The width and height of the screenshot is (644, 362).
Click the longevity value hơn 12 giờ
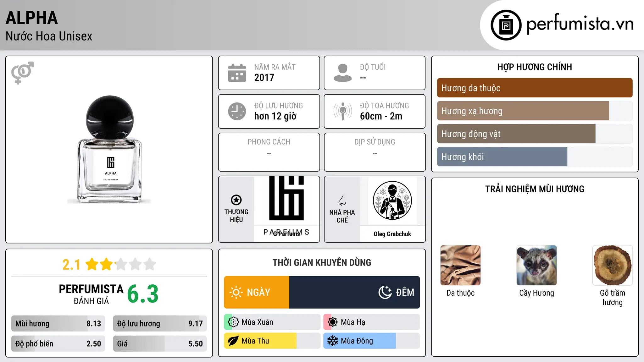point(275,116)
